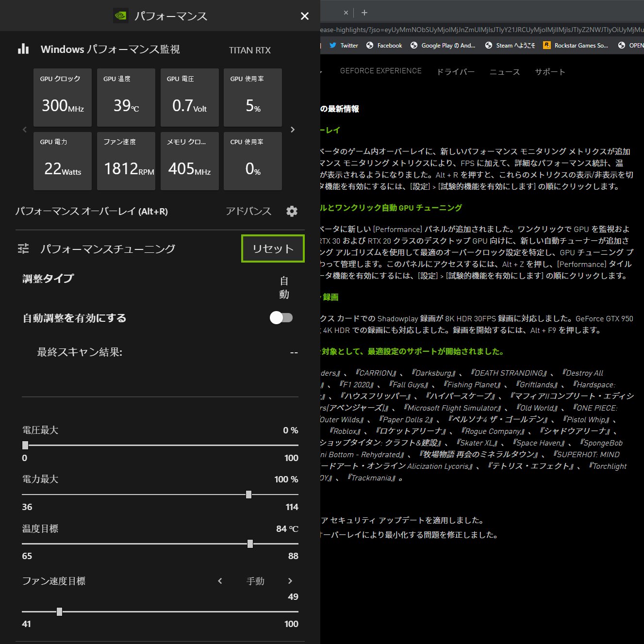Click the browser address bar URL
Viewport: 644px width, 644px height.
coord(482,30)
